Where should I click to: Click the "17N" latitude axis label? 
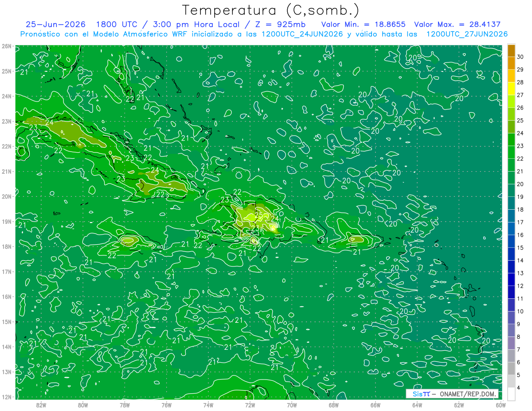[x=6, y=272]
